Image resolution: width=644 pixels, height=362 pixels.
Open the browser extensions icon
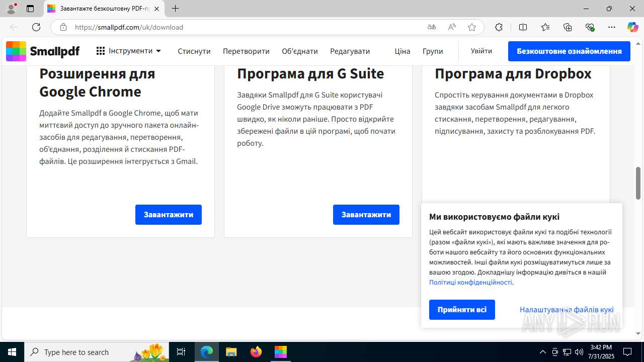pyautogui.click(x=499, y=27)
